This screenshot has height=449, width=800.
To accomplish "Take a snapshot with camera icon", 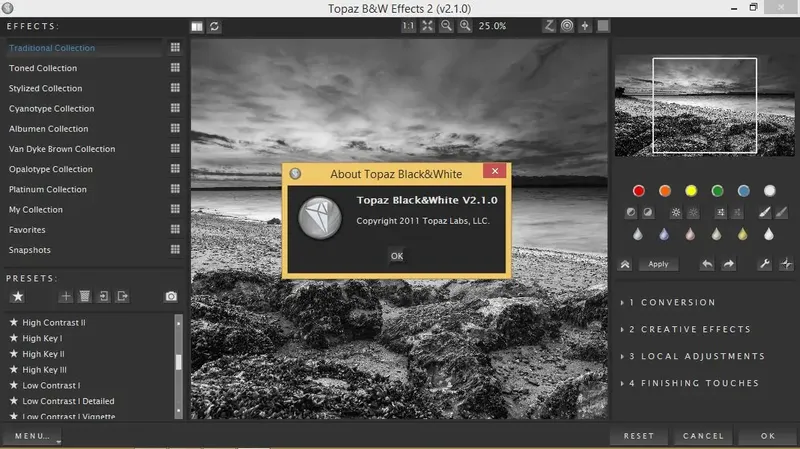I will click(171, 296).
